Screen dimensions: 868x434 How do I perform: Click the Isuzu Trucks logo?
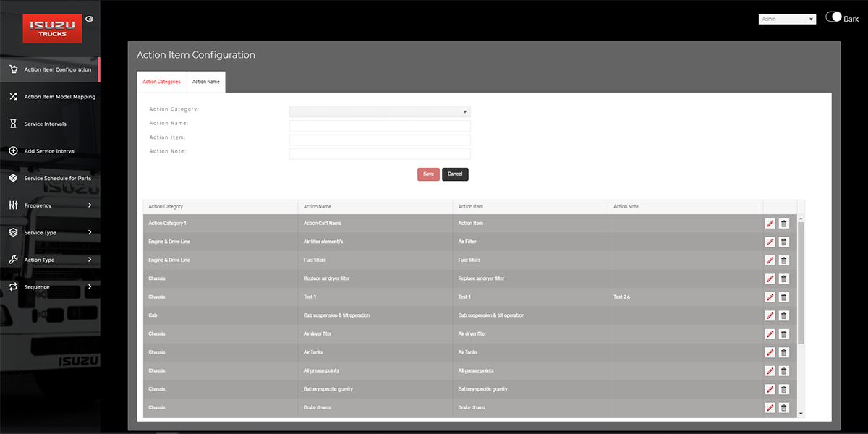(52, 28)
